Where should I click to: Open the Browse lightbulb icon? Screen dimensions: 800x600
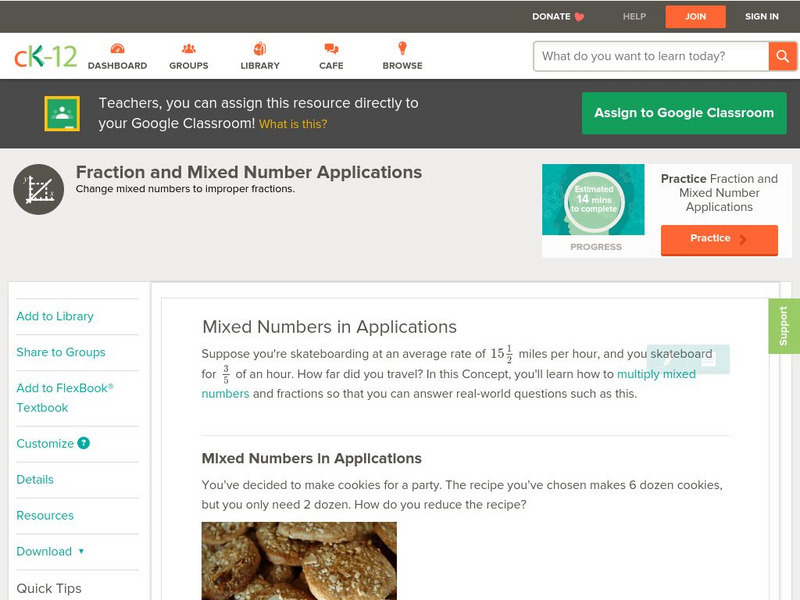coord(402,48)
